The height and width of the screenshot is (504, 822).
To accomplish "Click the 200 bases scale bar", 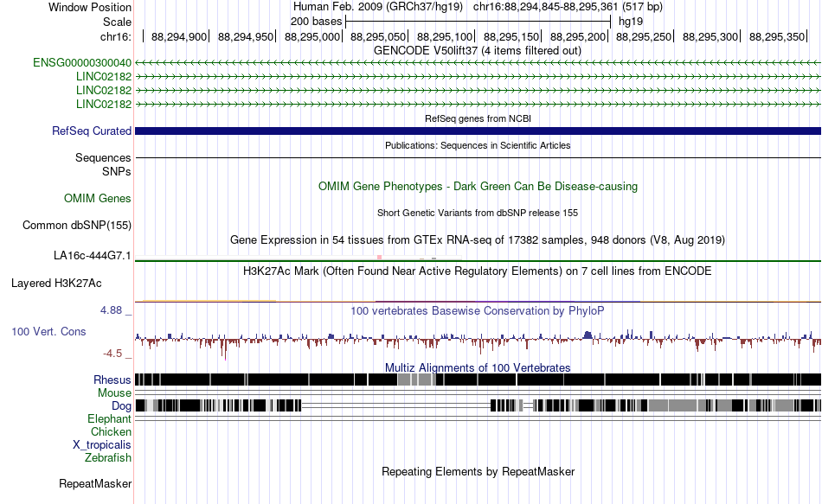I will click(478, 22).
